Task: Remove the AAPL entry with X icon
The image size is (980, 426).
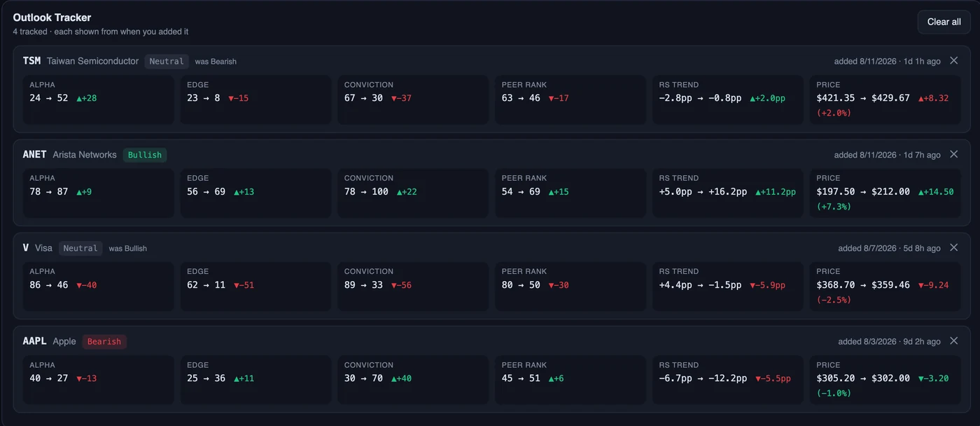Action: 953,341
